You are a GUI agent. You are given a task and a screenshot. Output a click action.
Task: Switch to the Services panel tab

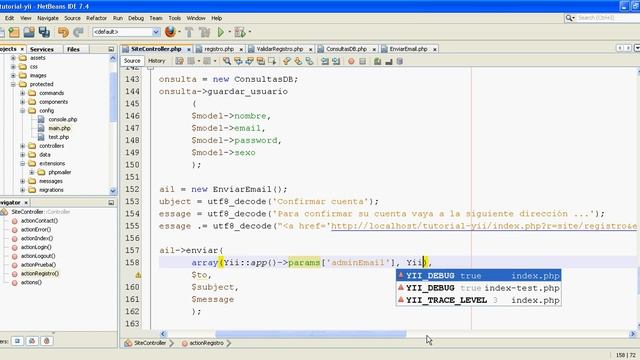click(42, 49)
